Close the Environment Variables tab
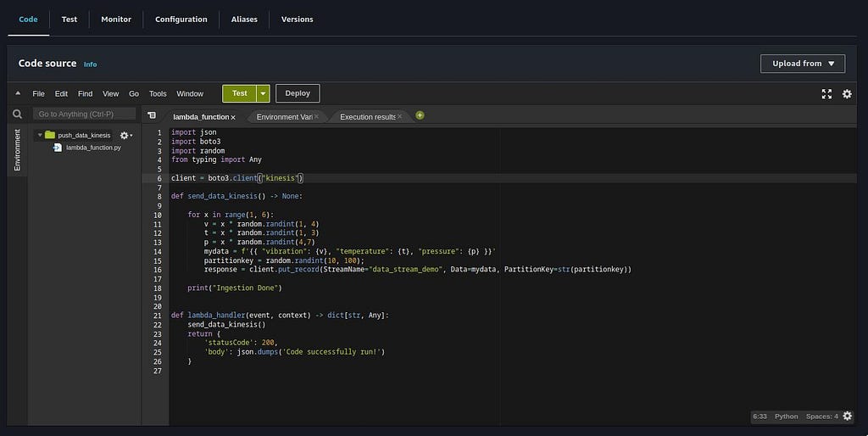 coord(316,116)
